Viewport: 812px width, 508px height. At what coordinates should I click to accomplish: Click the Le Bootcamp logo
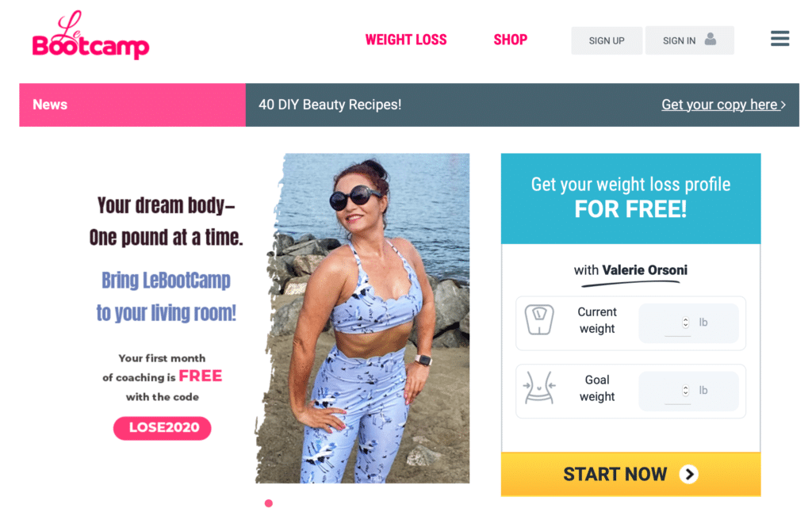[90, 35]
